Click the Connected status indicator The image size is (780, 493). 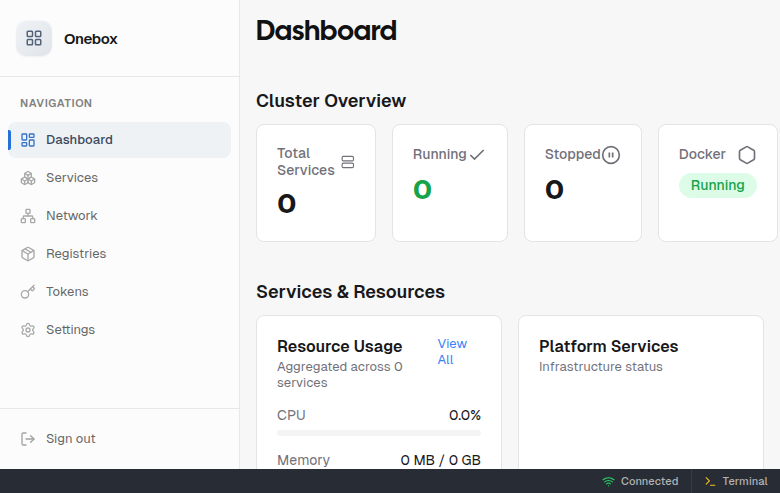(640, 481)
